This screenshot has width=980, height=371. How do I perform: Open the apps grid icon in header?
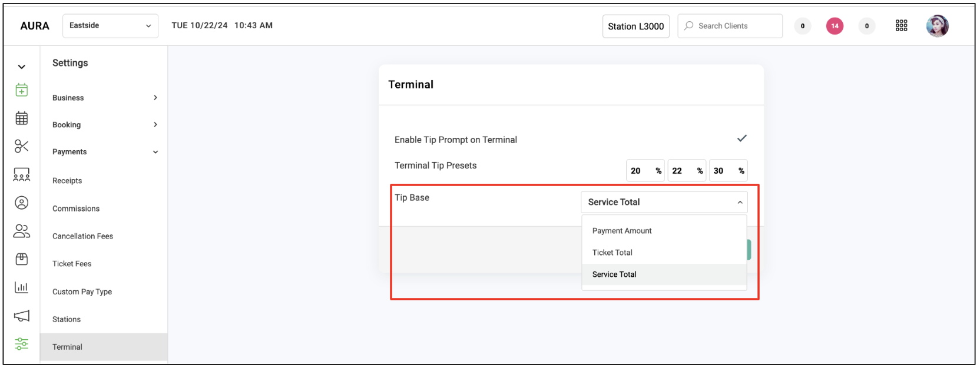[901, 26]
